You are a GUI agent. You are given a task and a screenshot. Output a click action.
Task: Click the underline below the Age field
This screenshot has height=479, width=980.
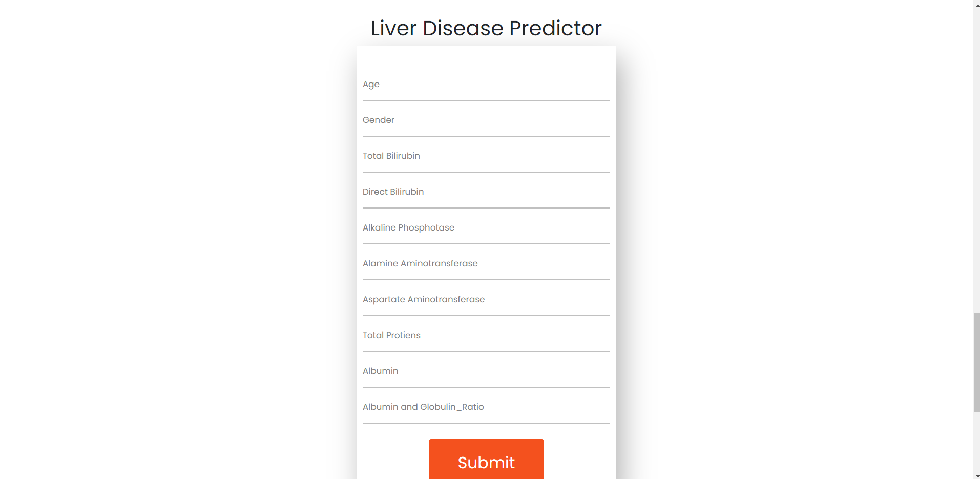(x=486, y=101)
